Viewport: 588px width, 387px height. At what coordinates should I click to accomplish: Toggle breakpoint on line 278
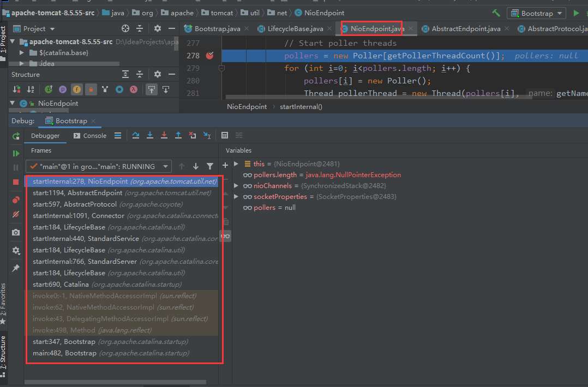pyautogui.click(x=209, y=56)
